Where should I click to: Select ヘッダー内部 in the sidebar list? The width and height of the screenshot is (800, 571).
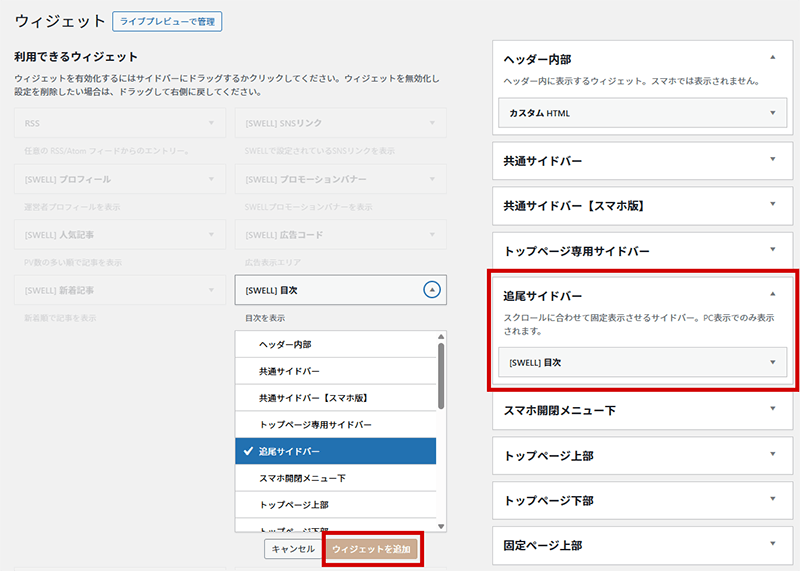335,344
